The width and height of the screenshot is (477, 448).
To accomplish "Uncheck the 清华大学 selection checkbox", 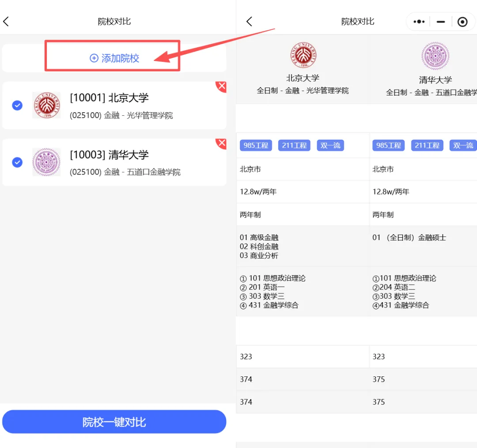I will click(x=17, y=162).
